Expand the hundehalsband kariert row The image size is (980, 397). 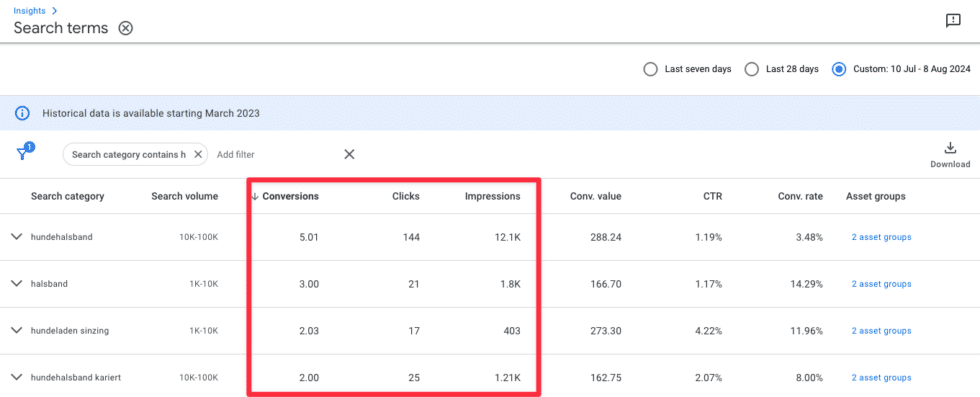coord(17,378)
